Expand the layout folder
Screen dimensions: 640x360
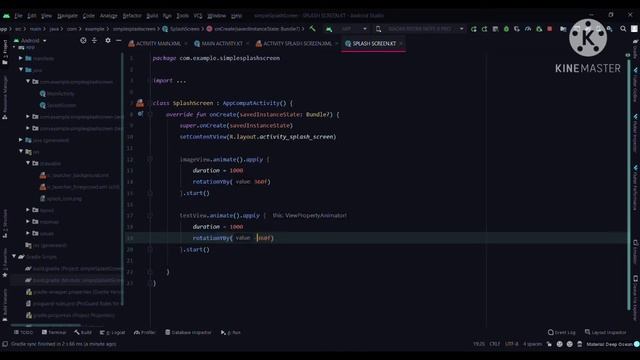pyautogui.click(x=28, y=210)
